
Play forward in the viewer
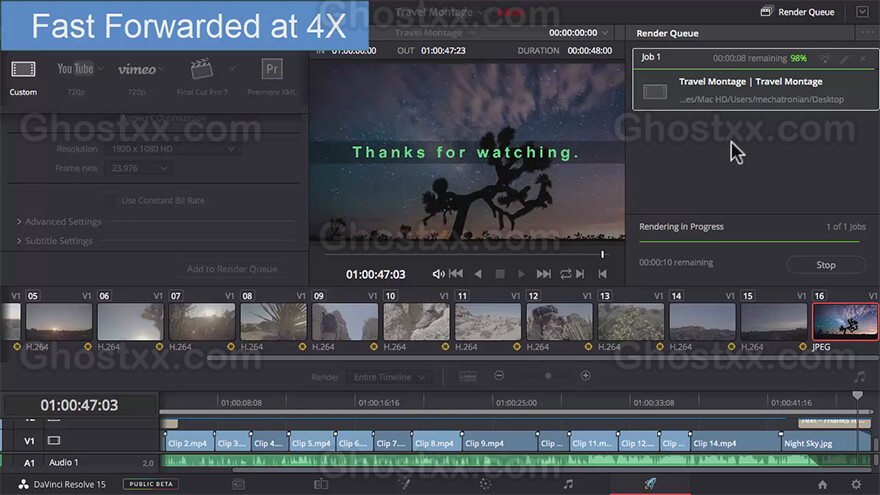tap(521, 274)
